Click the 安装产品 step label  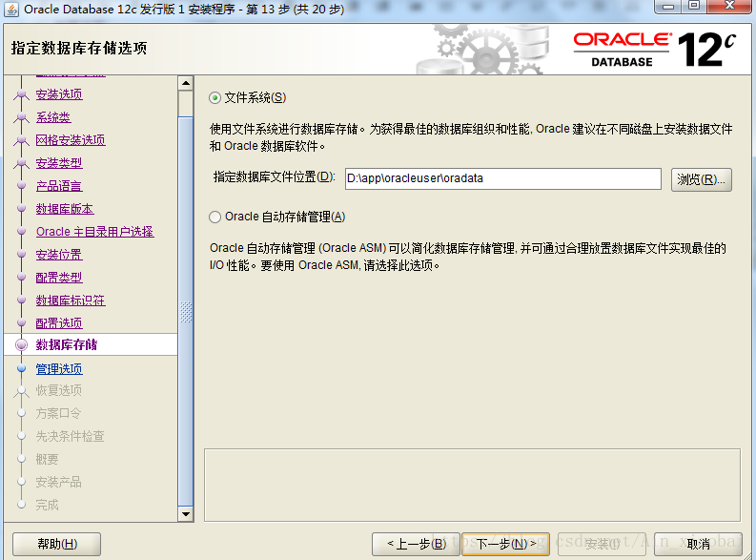pyautogui.click(x=59, y=482)
